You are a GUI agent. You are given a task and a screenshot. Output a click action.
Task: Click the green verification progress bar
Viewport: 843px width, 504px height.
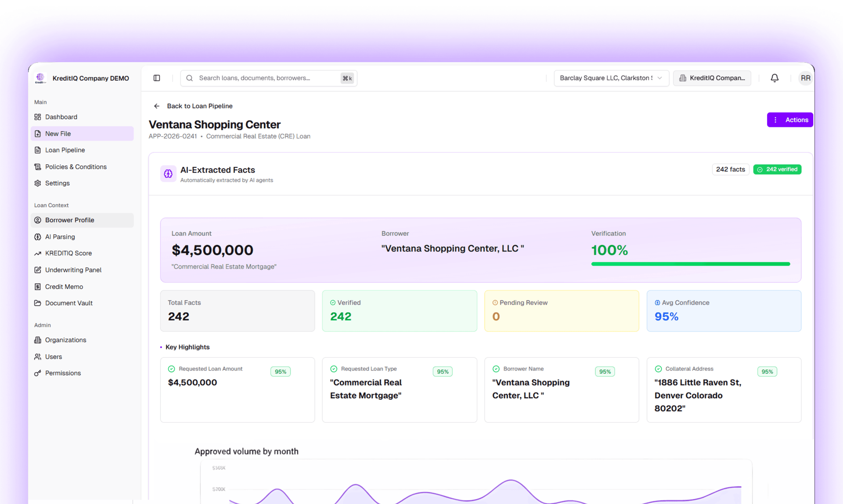690,264
